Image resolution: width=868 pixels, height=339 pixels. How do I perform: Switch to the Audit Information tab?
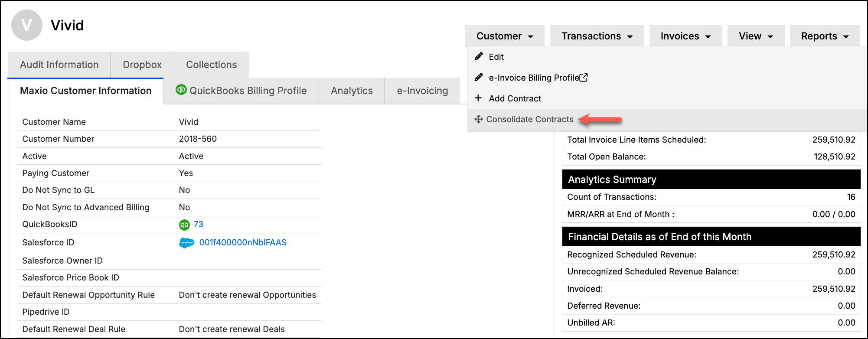[x=59, y=65]
